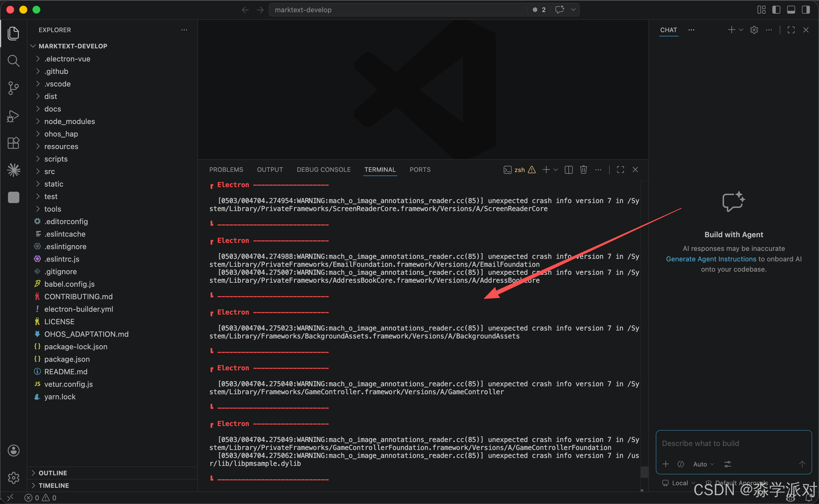Close the terminal panel
This screenshot has width=819, height=504.
click(635, 170)
